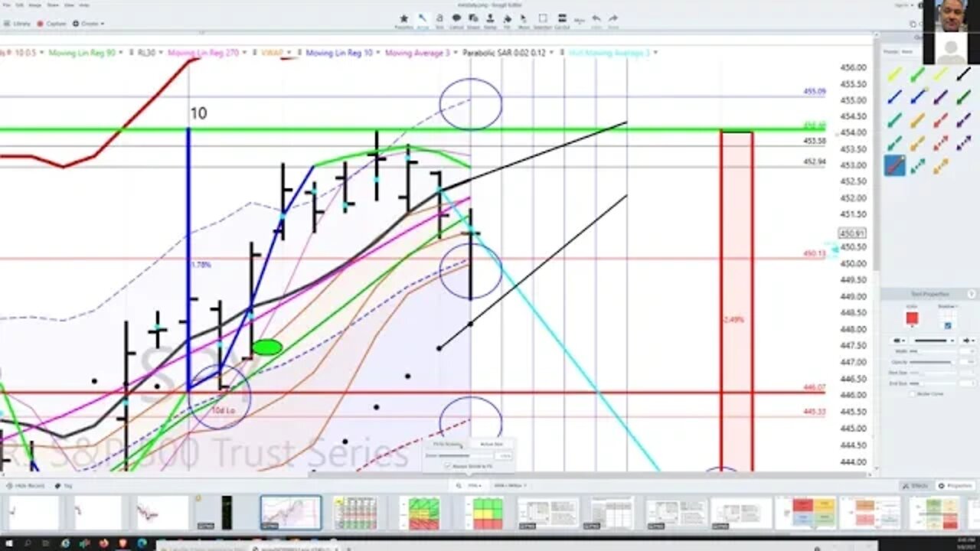Open the Windows Start menu
The width and height of the screenshot is (980, 551).
coord(9,543)
